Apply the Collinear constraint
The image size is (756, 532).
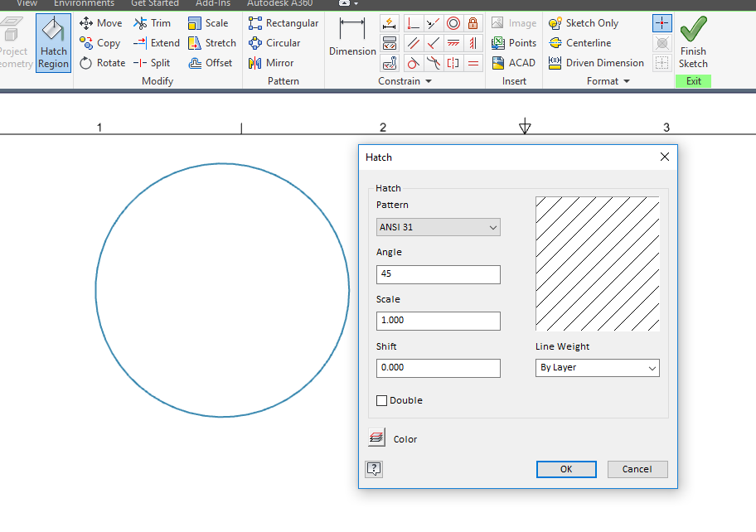[433, 23]
